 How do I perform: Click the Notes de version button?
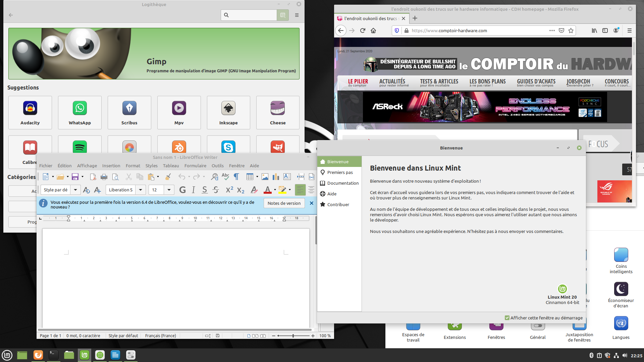click(x=284, y=203)
